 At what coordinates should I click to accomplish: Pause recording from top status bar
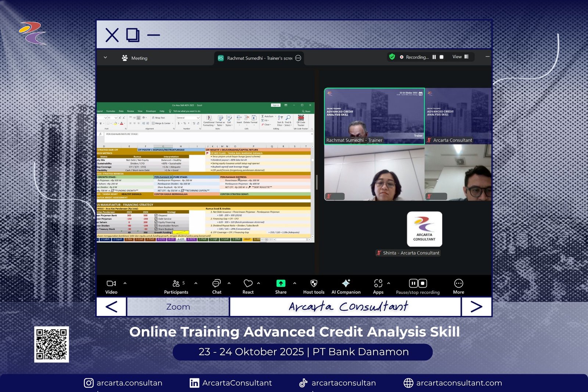(434, 57)
